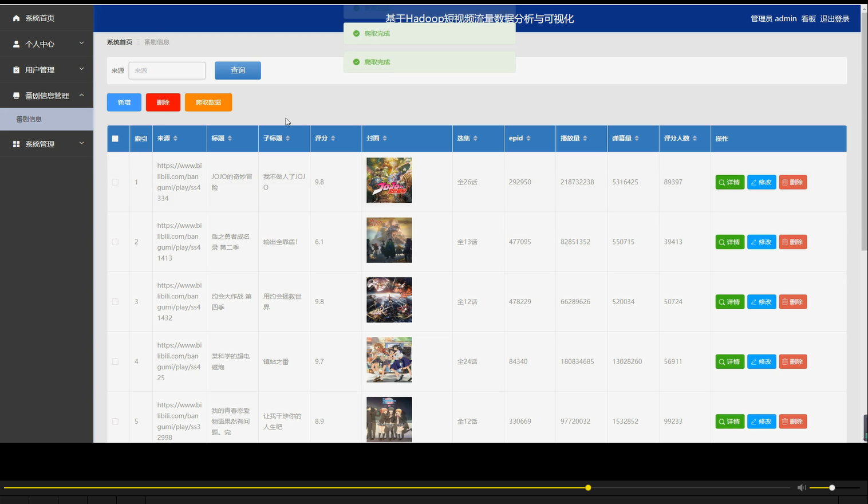Click 删除 for row with epid 84340
868x504 pixels.
pos(793,362)
